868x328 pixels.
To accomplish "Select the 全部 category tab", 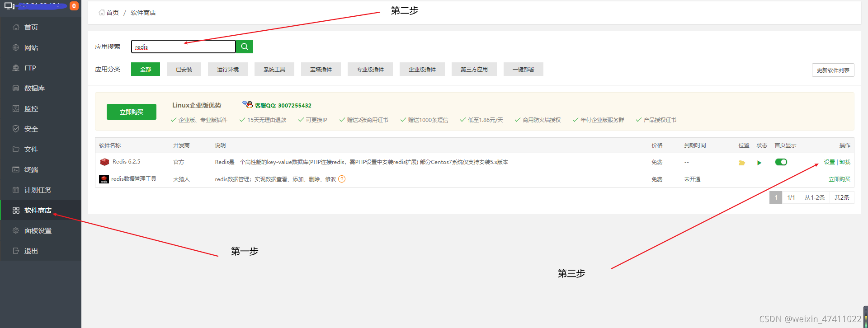I will point(146,69).
